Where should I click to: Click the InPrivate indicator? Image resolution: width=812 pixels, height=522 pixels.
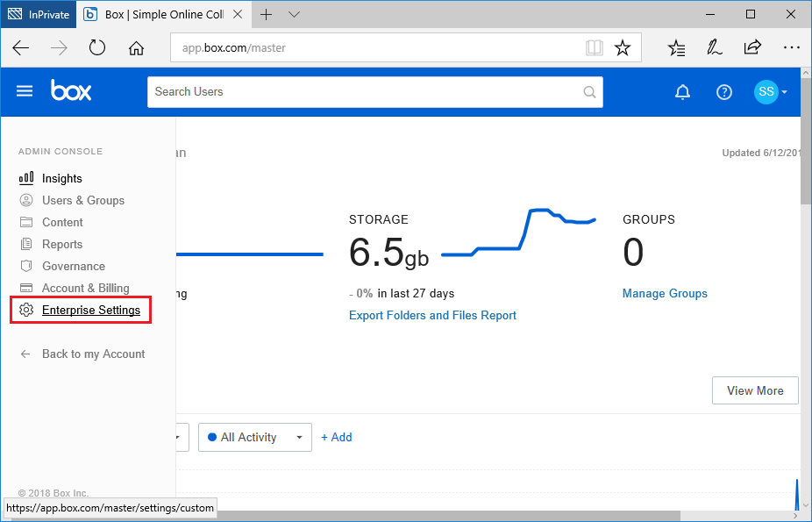(x=39, y=15)
